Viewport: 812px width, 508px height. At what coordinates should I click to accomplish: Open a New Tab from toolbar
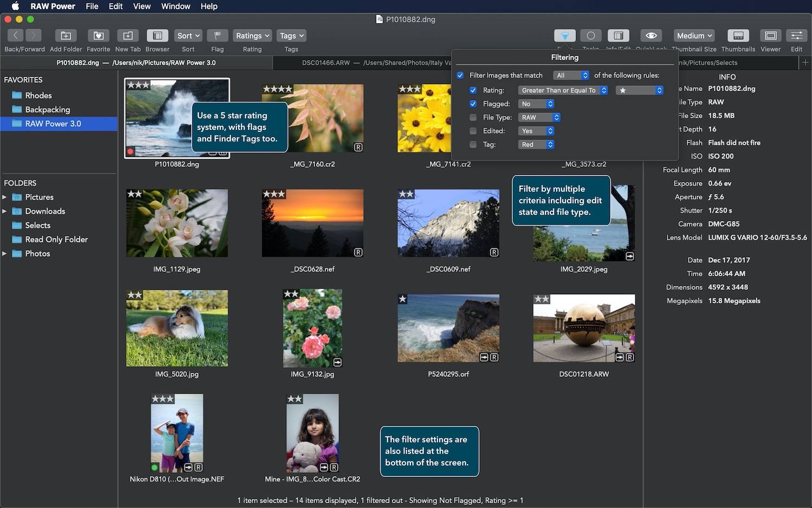tap(128, 35)
